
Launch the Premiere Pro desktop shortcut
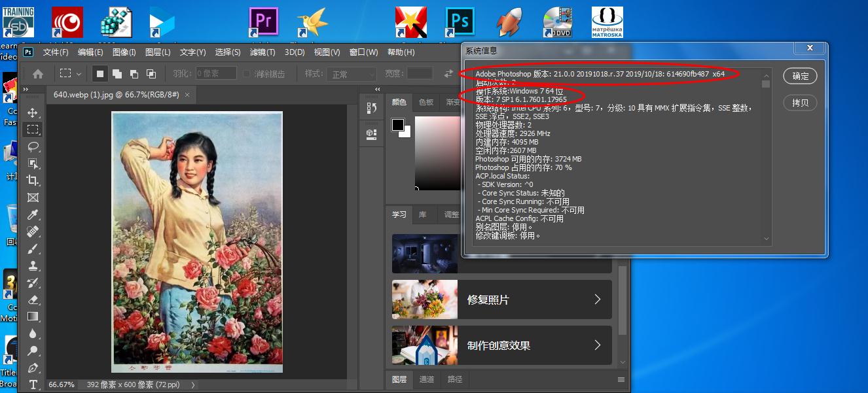(264, 22)
